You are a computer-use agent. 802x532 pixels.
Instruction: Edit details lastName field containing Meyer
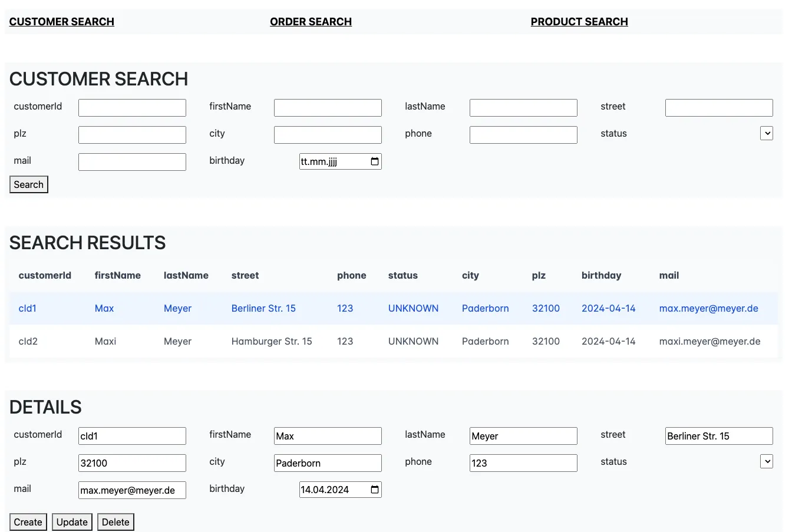(523, 436)
